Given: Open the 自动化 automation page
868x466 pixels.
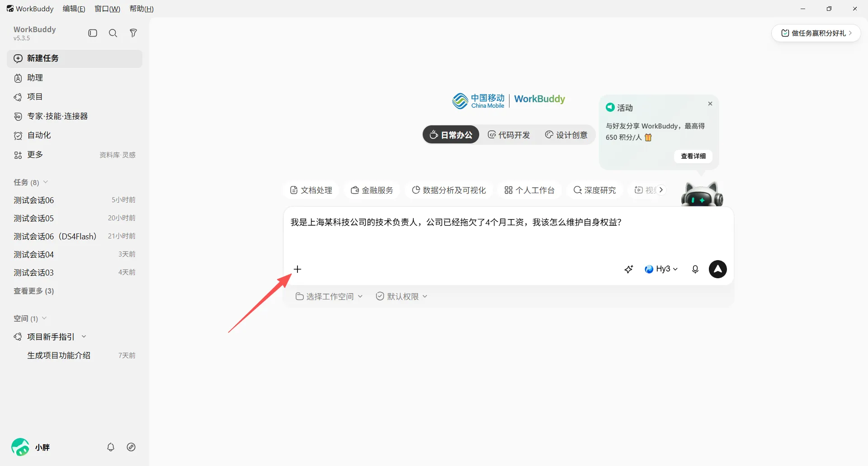Looking at the screenshot, I should [x=75, y=135].
